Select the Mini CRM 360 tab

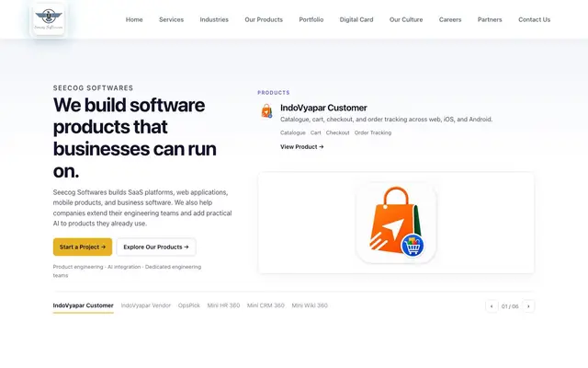coord(266,305)
